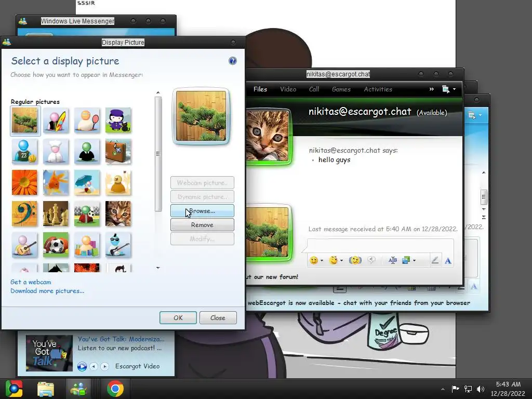
Task: Open the Display Picture help icon
Action: [232, 61]
